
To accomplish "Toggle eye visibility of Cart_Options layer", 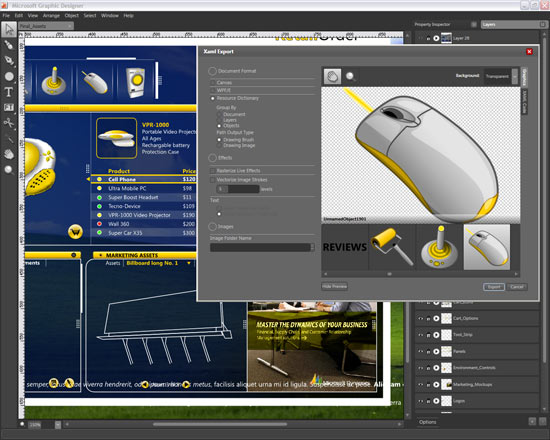I will [x=421, y=319].
